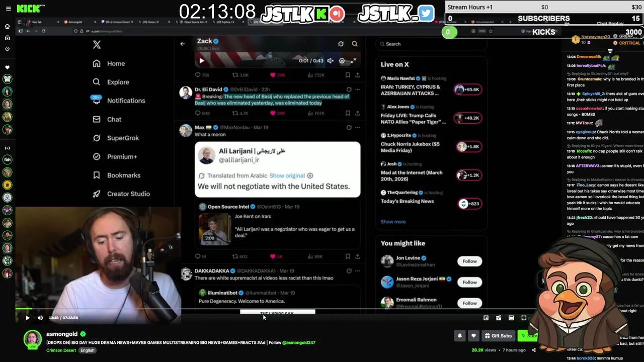644x362 pixels.
Task: Click Grok icon on Max tweet
Action: [349, 127]
